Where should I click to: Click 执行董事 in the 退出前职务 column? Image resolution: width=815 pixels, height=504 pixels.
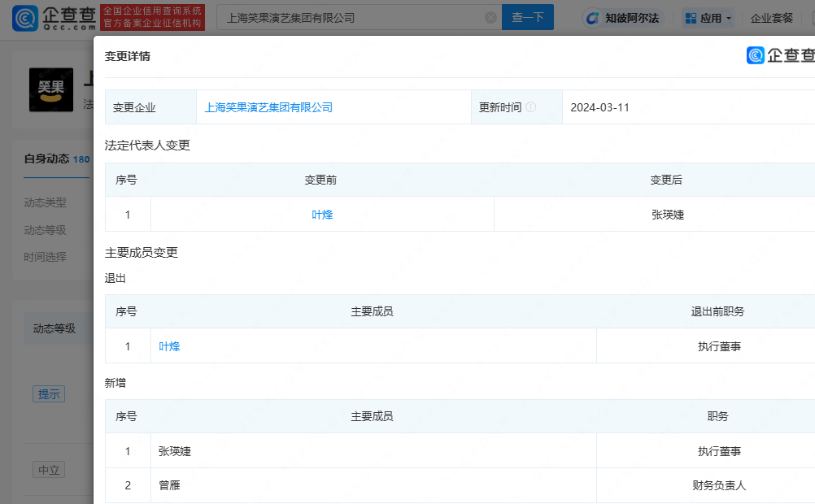coord(719,346)
